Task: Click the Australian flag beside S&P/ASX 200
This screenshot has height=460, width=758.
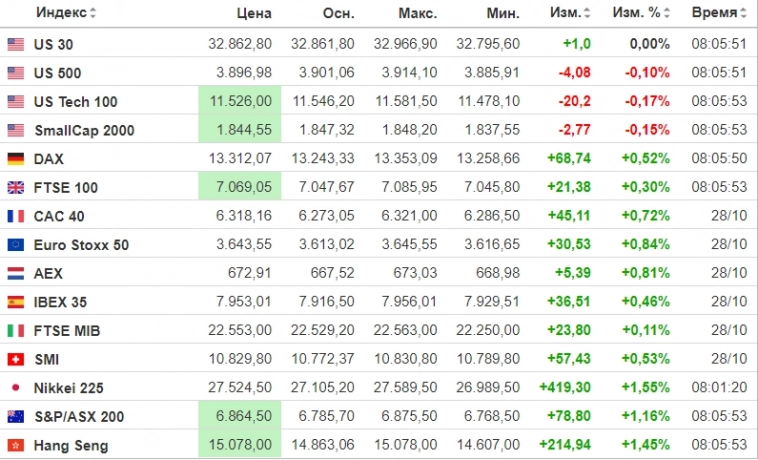Action: pos(16,417)
